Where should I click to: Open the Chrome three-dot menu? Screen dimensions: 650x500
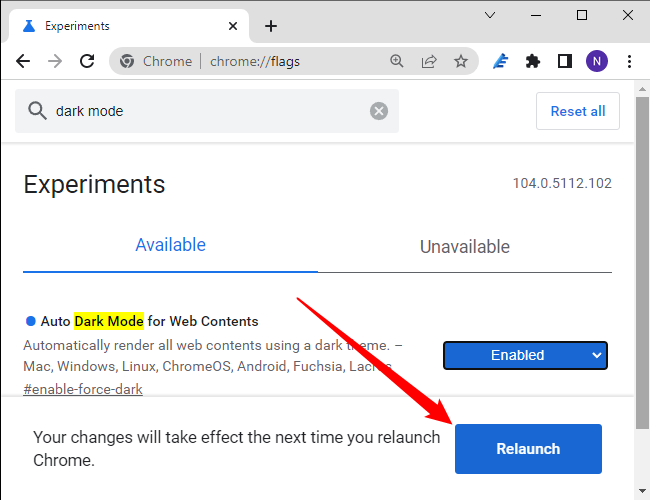click(629, 61)
